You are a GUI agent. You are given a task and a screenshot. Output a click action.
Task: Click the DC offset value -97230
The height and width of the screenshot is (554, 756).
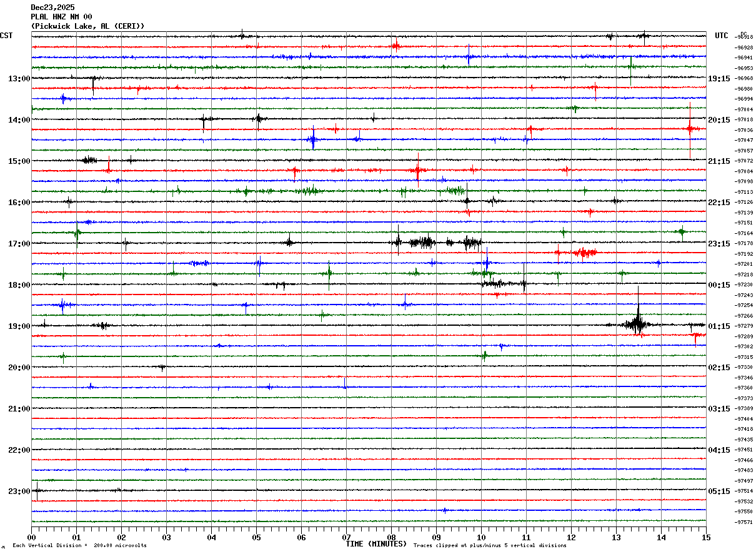coord(744,285)
